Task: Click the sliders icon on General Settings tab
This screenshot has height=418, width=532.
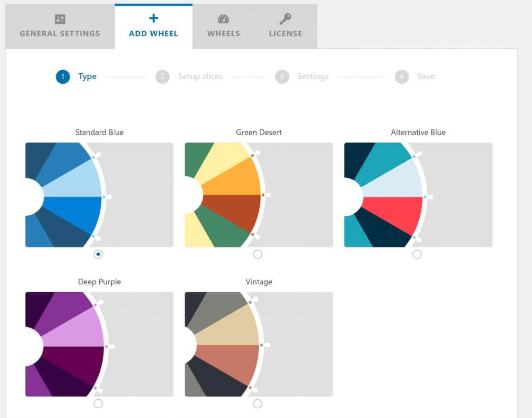Action: (x=59, y=18)
